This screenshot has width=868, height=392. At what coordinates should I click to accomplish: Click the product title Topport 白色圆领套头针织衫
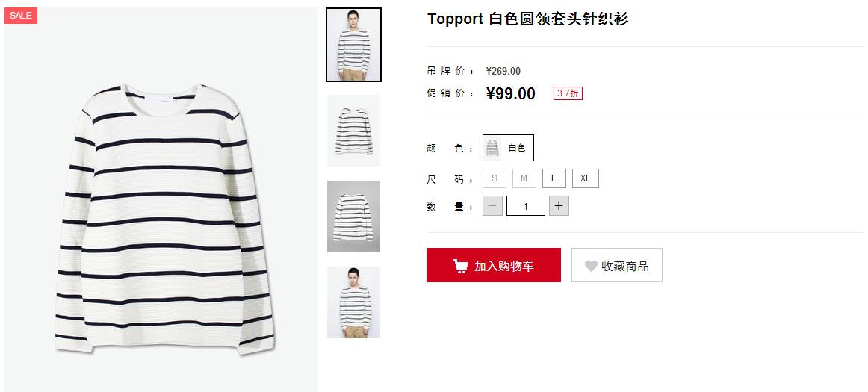[527, 19]
